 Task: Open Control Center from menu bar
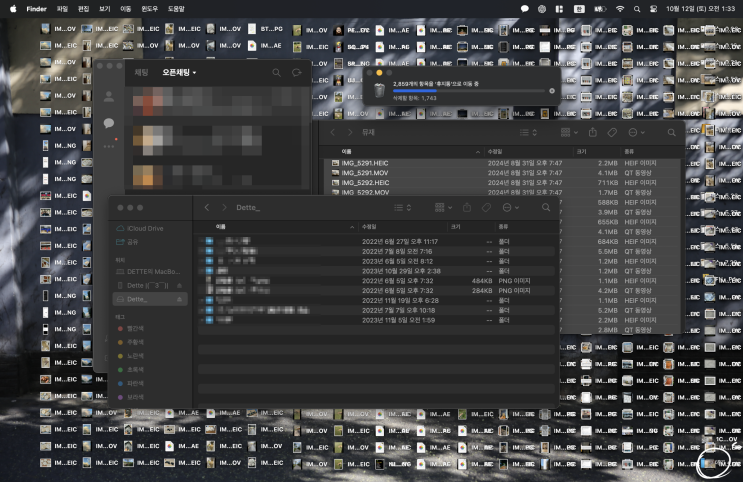pos(653,9)
